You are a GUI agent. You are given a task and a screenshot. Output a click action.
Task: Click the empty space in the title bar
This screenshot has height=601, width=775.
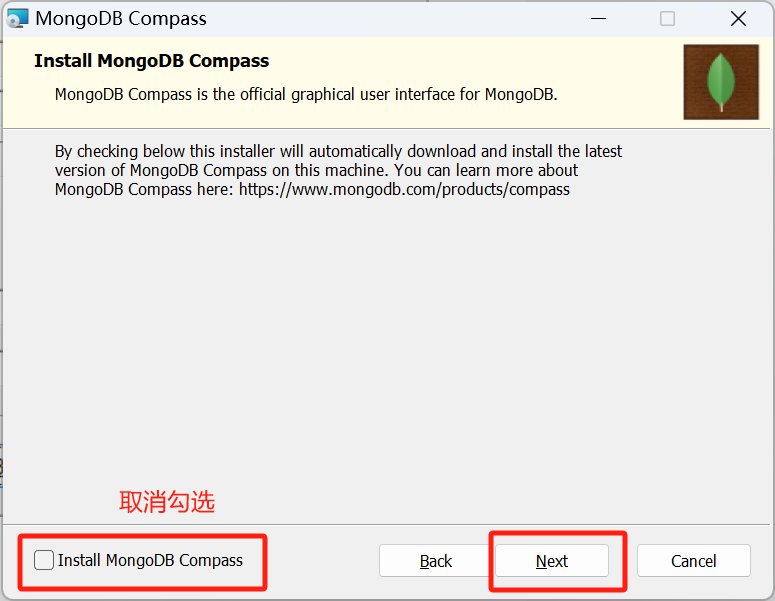click(395, 19)
